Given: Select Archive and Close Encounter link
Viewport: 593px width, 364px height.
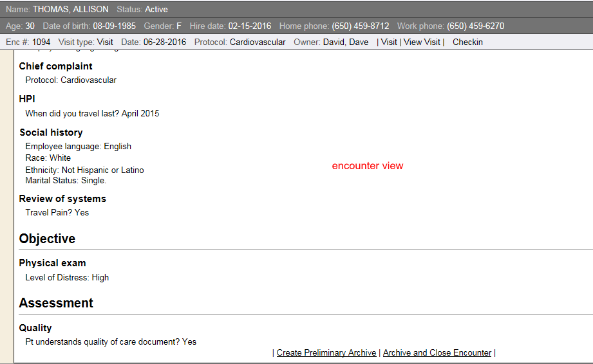Looking at the screenshot, I should 437,352.
